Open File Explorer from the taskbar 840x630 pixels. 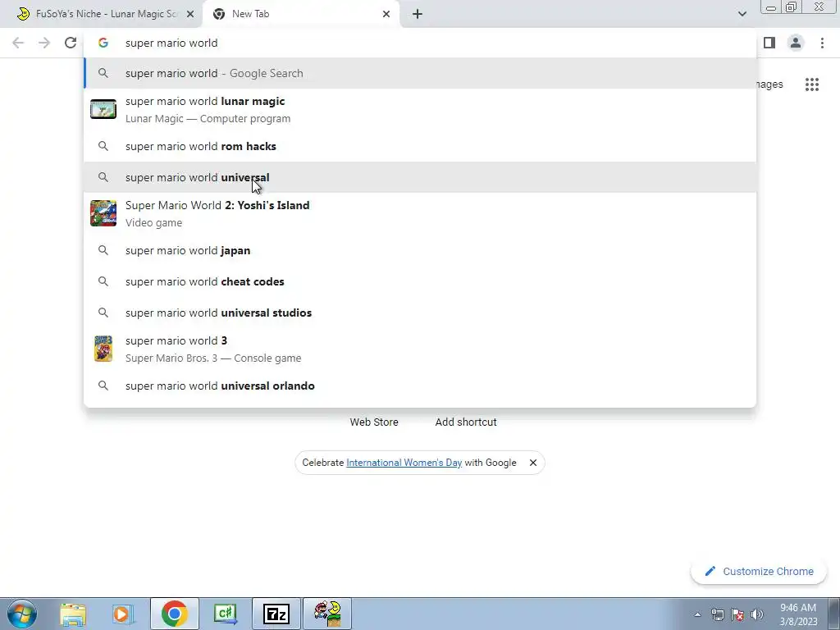(x=73, y=614)
